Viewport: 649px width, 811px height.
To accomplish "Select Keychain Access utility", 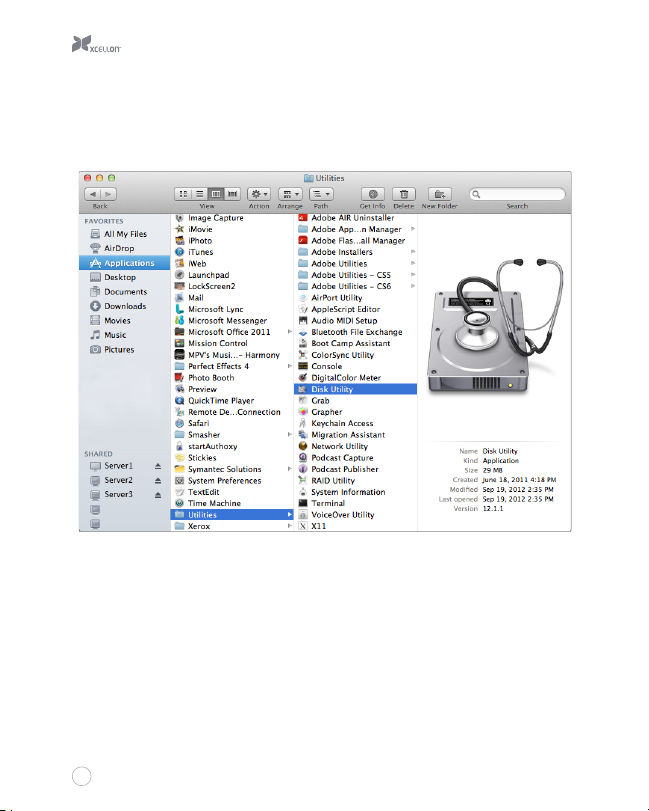I will [x=355, y=424].
